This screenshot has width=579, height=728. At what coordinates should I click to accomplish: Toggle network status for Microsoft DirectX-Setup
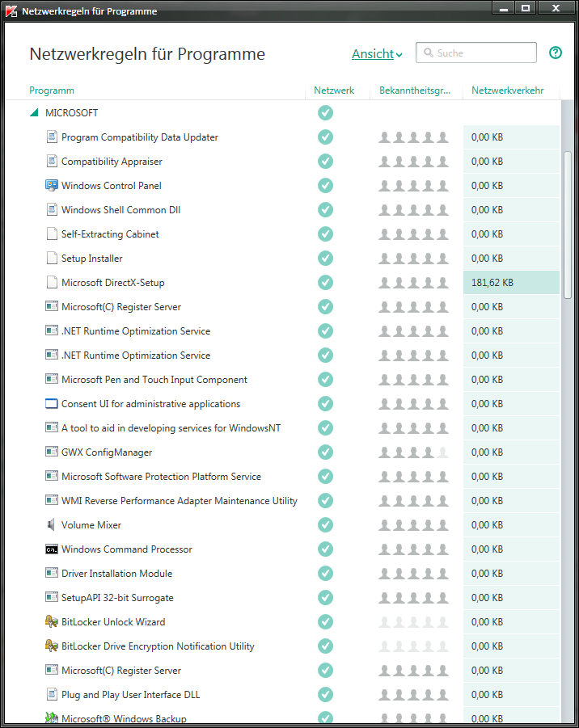pyautogui.click(x=325, y=282)
